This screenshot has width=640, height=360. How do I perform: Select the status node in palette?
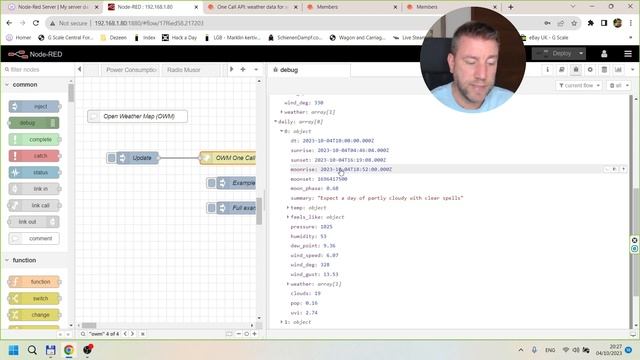point(34,173)
